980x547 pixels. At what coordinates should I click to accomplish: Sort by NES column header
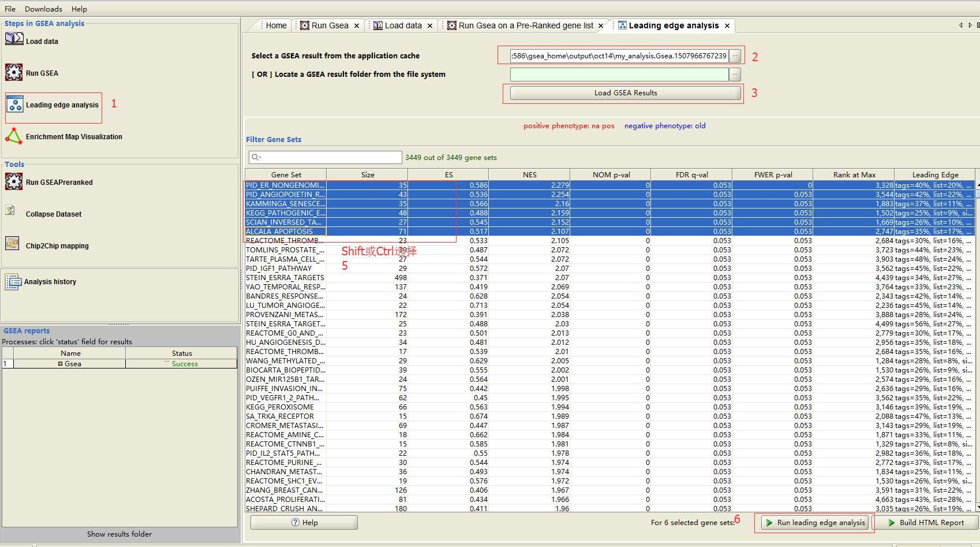pyautogui.click(x=529, y=174)
